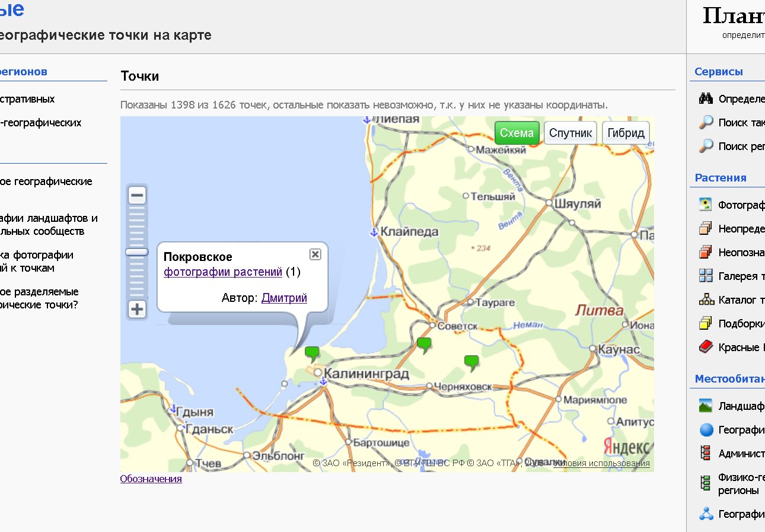The image size is (765, 532).
Task: Zoom out with the map minus button
Action: [137, 195]
